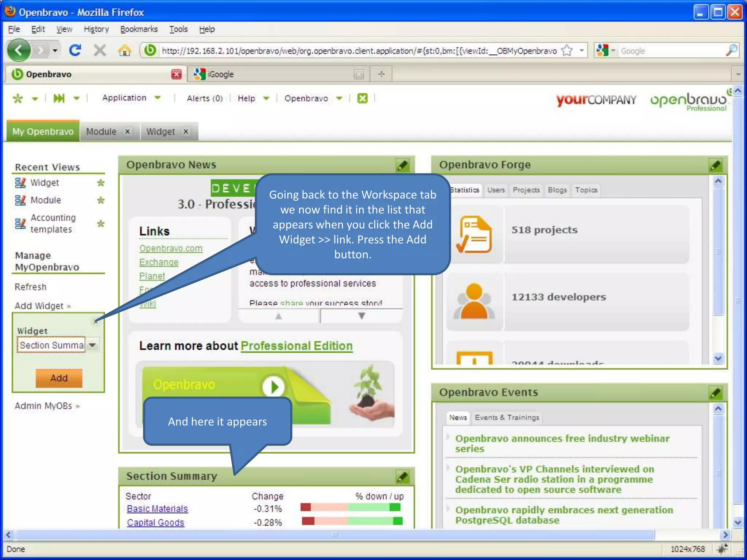Open the Professional Edition link
The image size is (747, 560).
(297, 346)
